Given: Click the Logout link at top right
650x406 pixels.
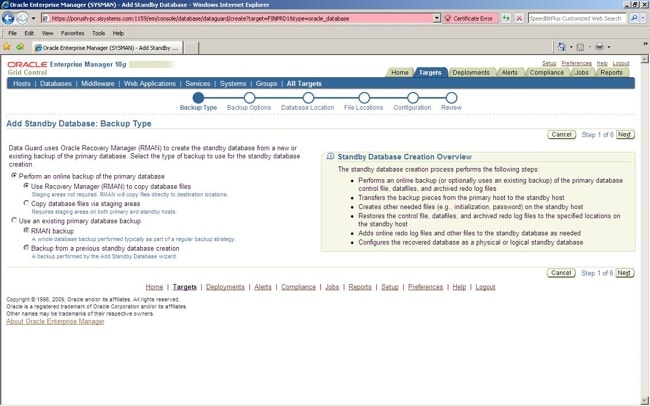Looking at the screenshot, I should (621, 63).
